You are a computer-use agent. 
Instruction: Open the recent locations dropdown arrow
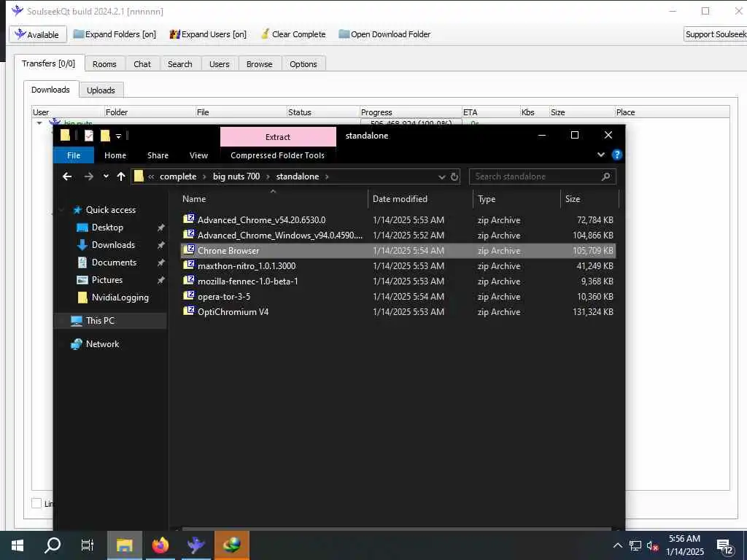pyautogui.click(x=106, y=176)
